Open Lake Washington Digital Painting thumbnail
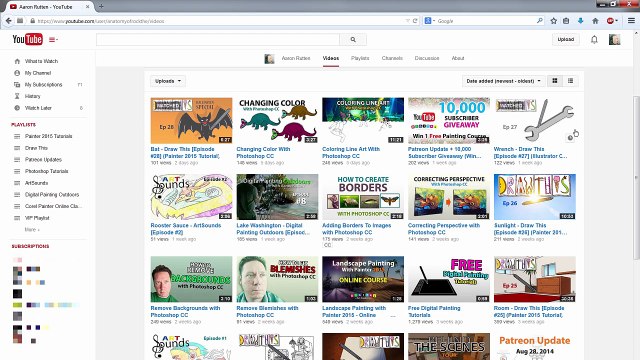 277,197
